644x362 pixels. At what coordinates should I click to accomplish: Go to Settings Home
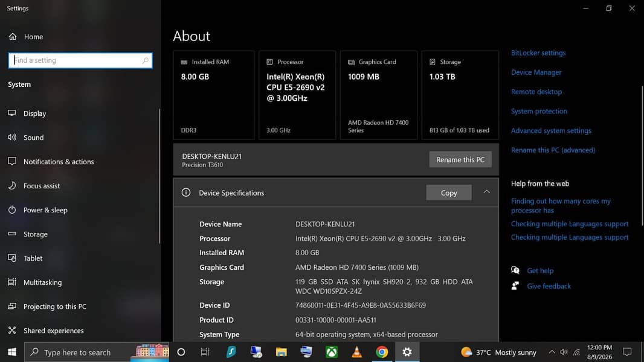coord(25,37)
